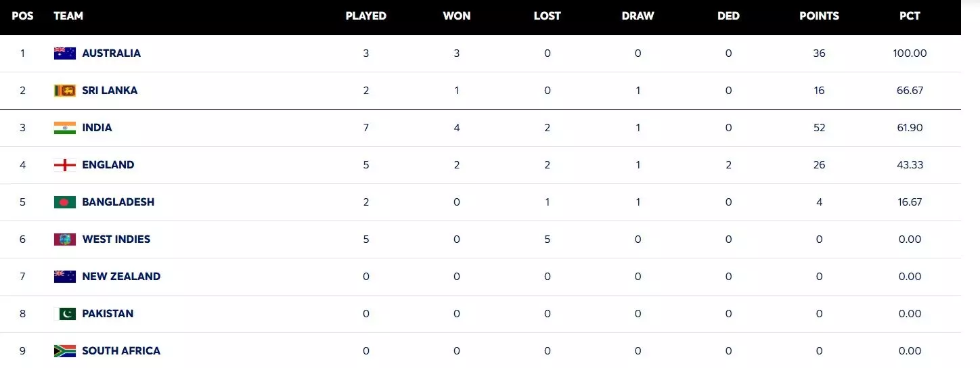Click the WON column header
Screen dimensions: 980x368
[456, 16]
